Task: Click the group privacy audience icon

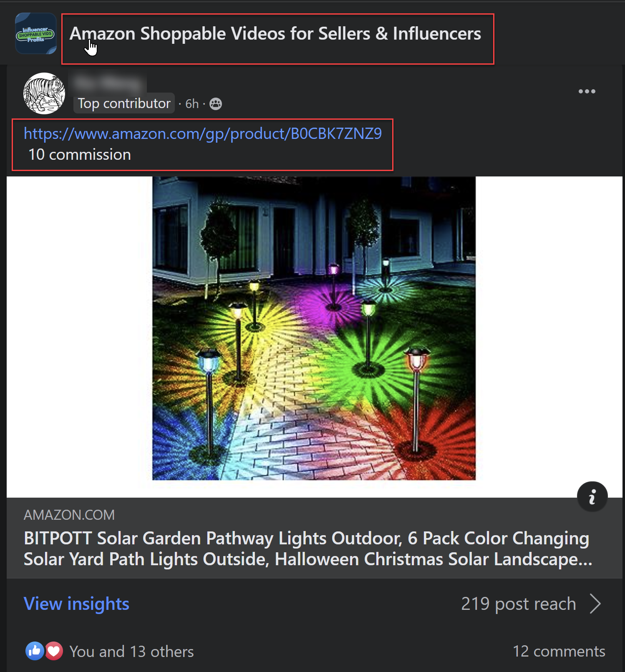Action: 216,104
